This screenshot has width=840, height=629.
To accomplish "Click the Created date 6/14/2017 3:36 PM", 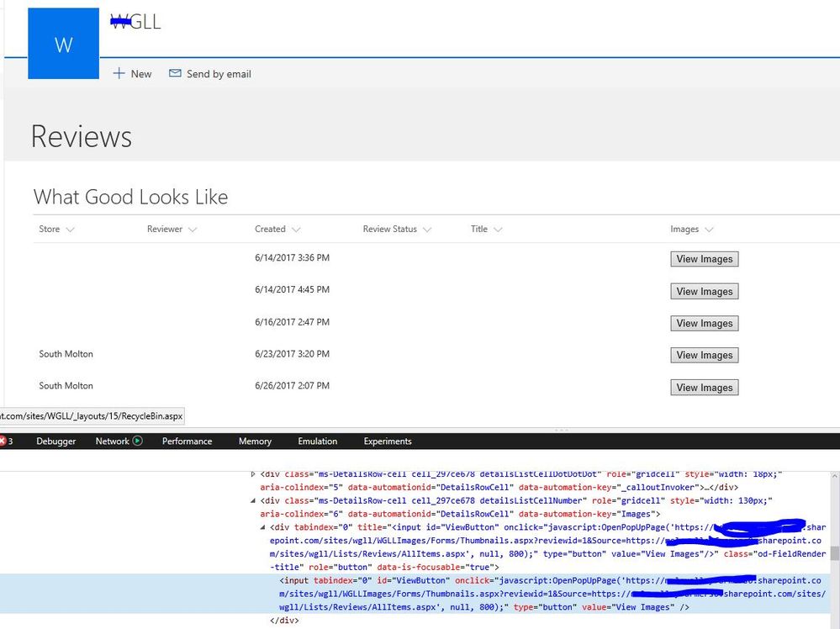I will click(x=292, y=257).
